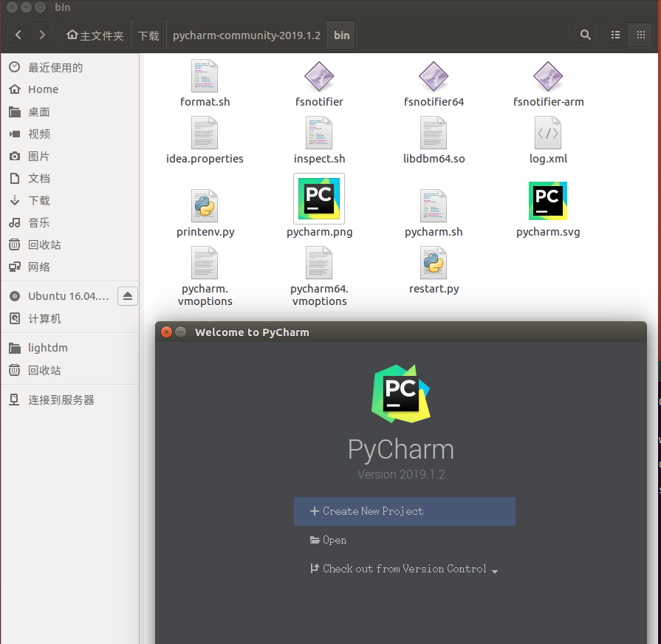The image size is (661, 644).
Task: Open 回收站 above 网络 in the sidebar
Action: click(69, 245)
